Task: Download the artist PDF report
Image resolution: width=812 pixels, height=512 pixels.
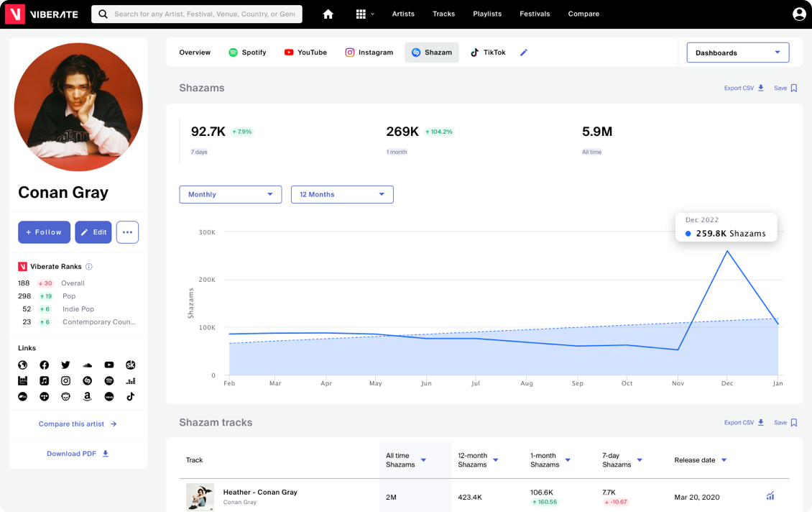Action: [x=78, y=454]
